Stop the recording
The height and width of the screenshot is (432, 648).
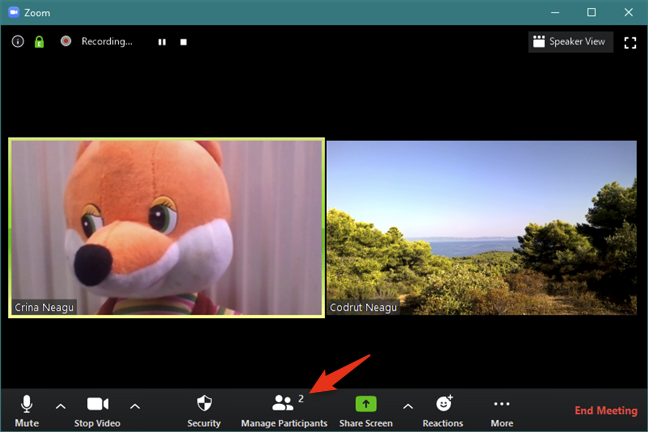(x=183, y=42)
